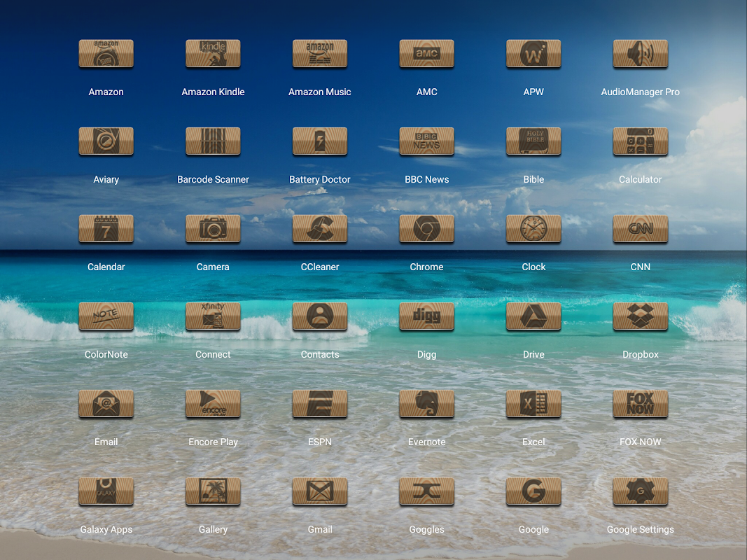Tap the "AudioManager Pro" label
This screenshot has height=560, width=747.
pos(641,92)
